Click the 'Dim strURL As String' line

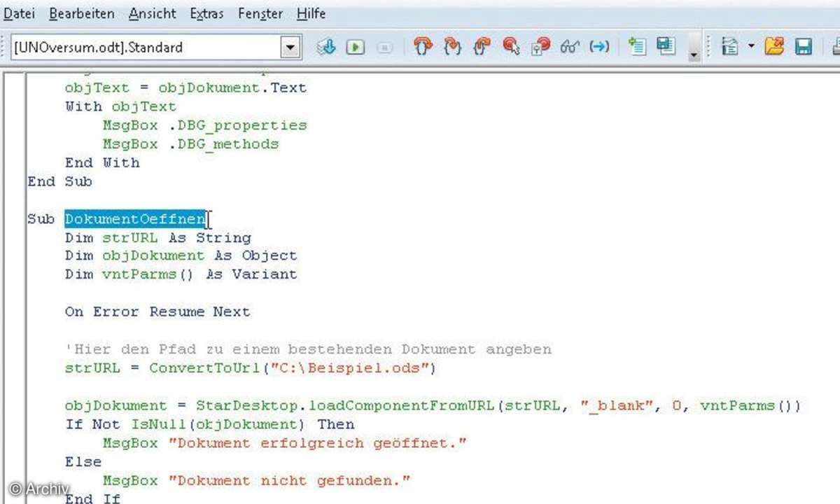(157, 237)
